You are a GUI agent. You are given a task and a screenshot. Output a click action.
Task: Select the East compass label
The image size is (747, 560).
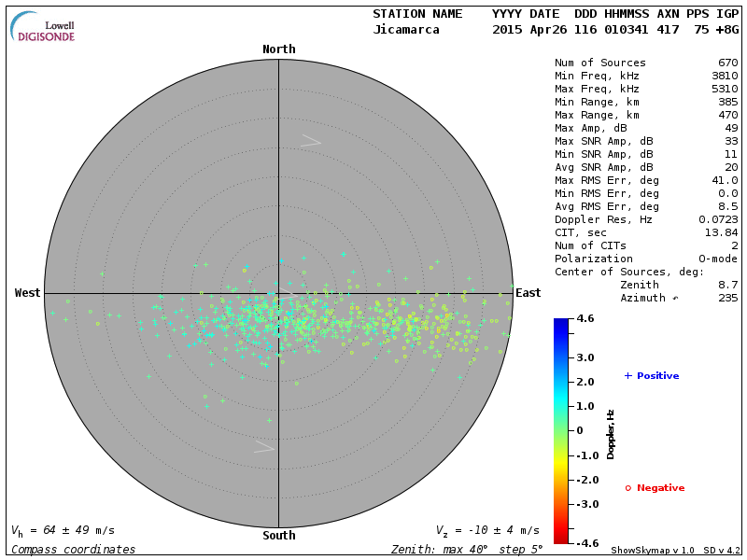[528, 293]
